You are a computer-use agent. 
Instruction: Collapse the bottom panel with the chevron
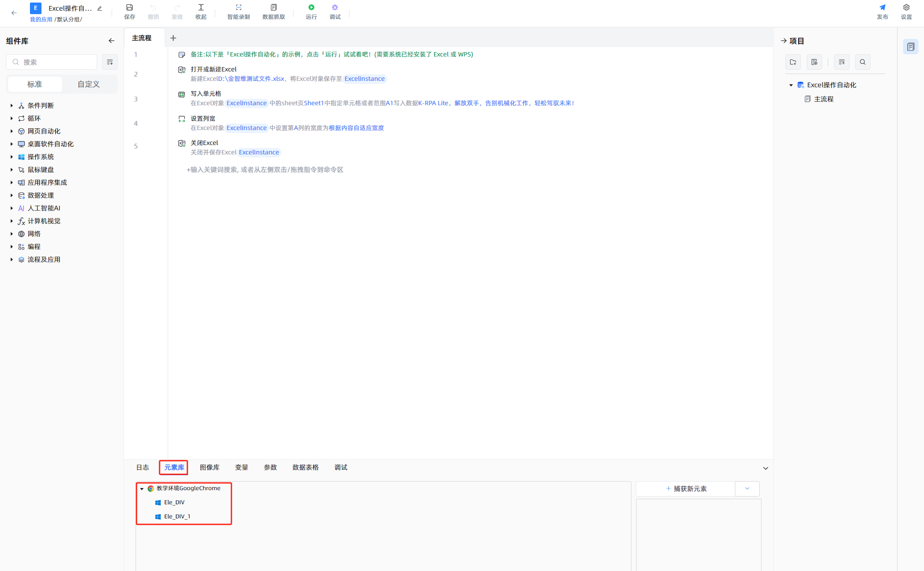click(x=766, y=468)
